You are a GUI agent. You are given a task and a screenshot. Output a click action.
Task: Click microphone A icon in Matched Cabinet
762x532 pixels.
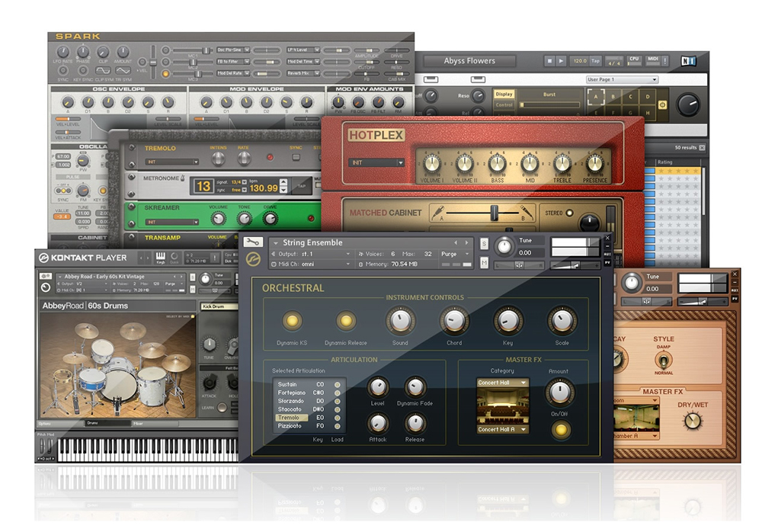click(438, 212)
